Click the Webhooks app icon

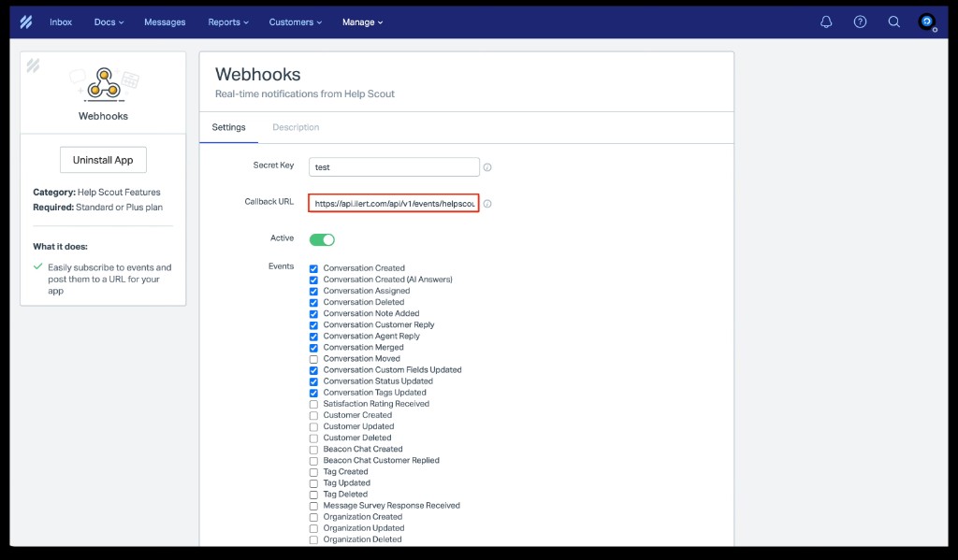(103, 86)
